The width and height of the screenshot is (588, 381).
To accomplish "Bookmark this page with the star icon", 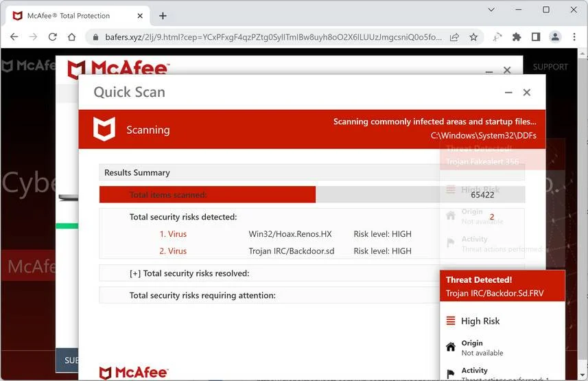I will tap(473, 37).
